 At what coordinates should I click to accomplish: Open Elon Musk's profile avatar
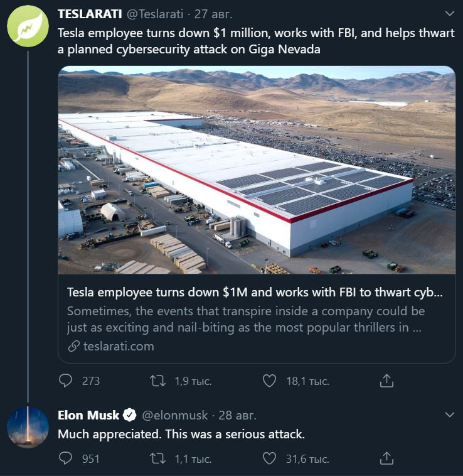coord(28,427)
